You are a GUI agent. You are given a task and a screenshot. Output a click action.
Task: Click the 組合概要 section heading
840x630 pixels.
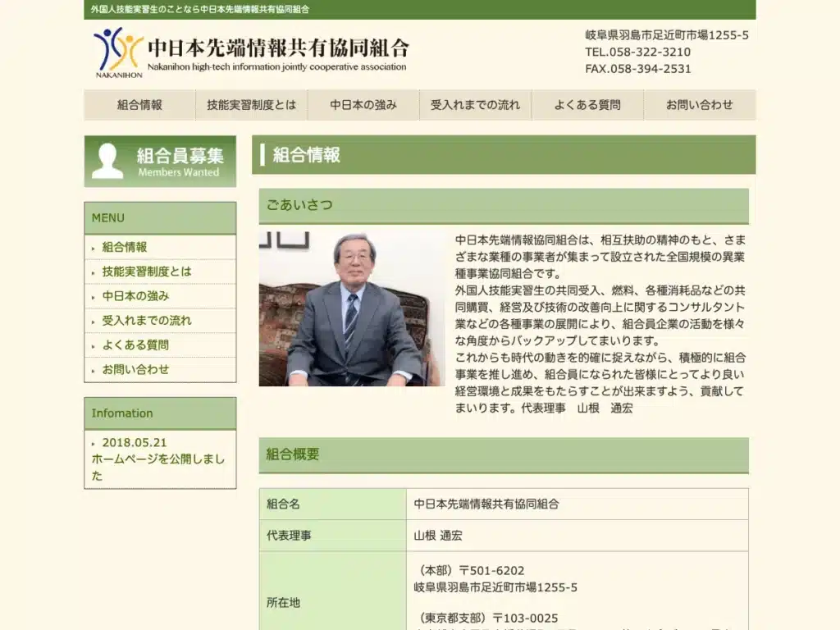pyautogui.click(x=504, y=455)
